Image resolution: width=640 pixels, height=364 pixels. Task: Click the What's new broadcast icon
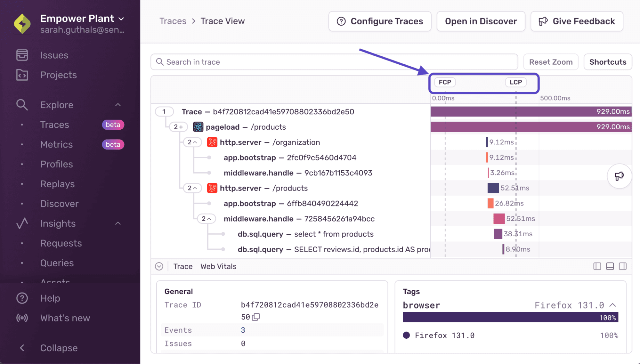pos(22,318)
